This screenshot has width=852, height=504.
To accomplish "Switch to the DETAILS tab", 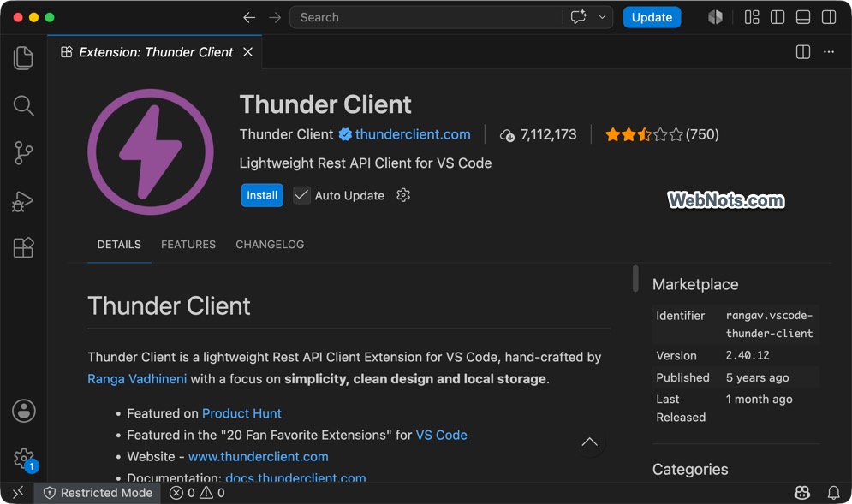I will click(x=119, y=245).
